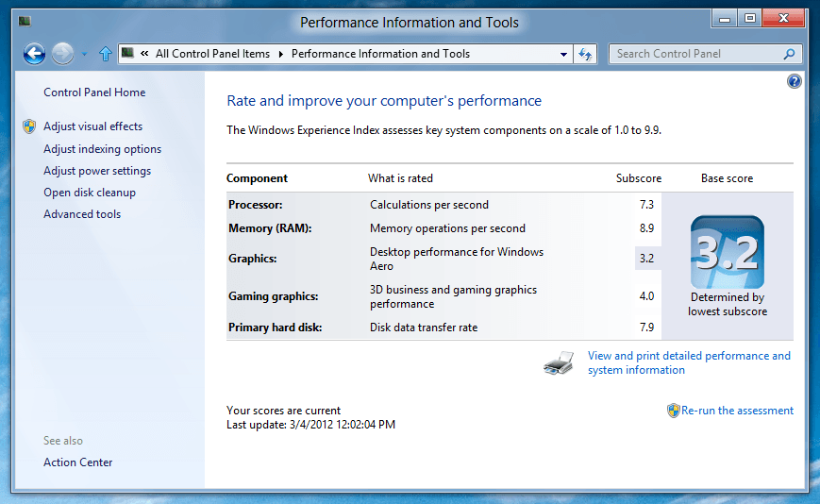Launch Open disk cleanup
The image size is (820, 504).
point(90,193)
